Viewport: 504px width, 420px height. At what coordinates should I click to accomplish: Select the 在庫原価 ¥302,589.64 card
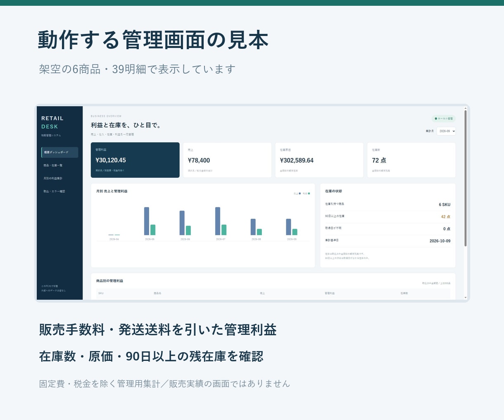tap(319, 160)
